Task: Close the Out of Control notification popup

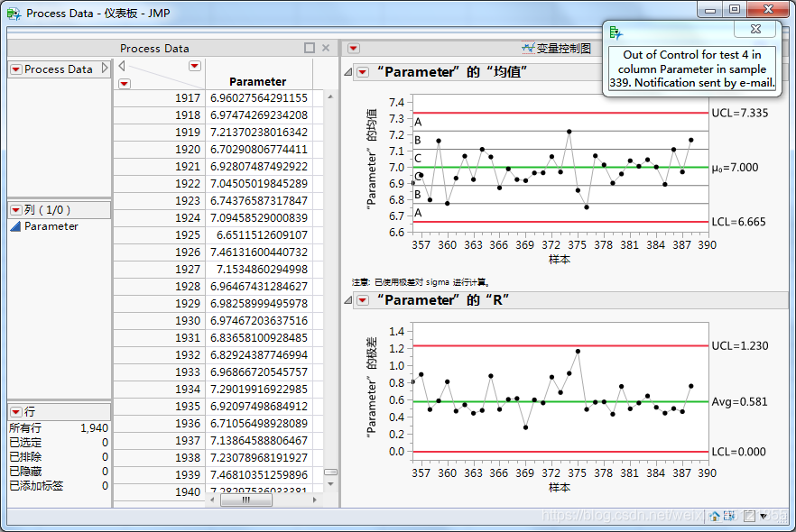Action: click(x=755, y=29)
